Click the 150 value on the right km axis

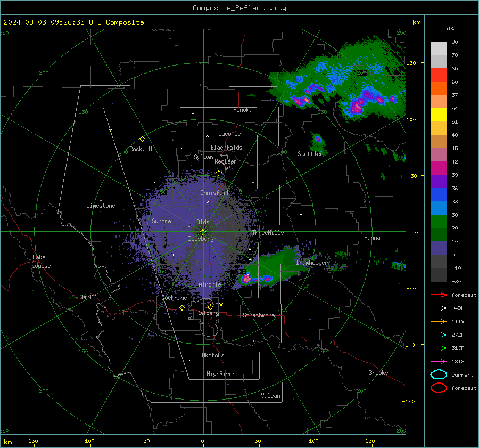coord(411,63)
